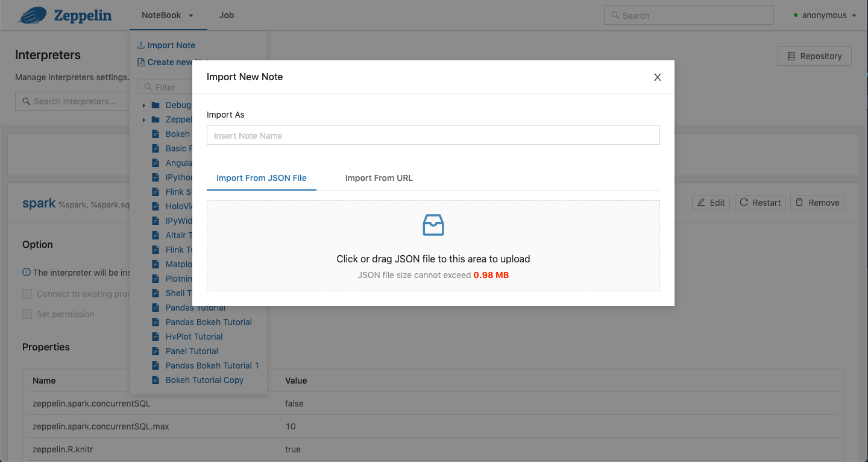This screenshot has height=462, width=868.
Task: Click the inbox upload icon in dialog
Action: pos(433,225)
